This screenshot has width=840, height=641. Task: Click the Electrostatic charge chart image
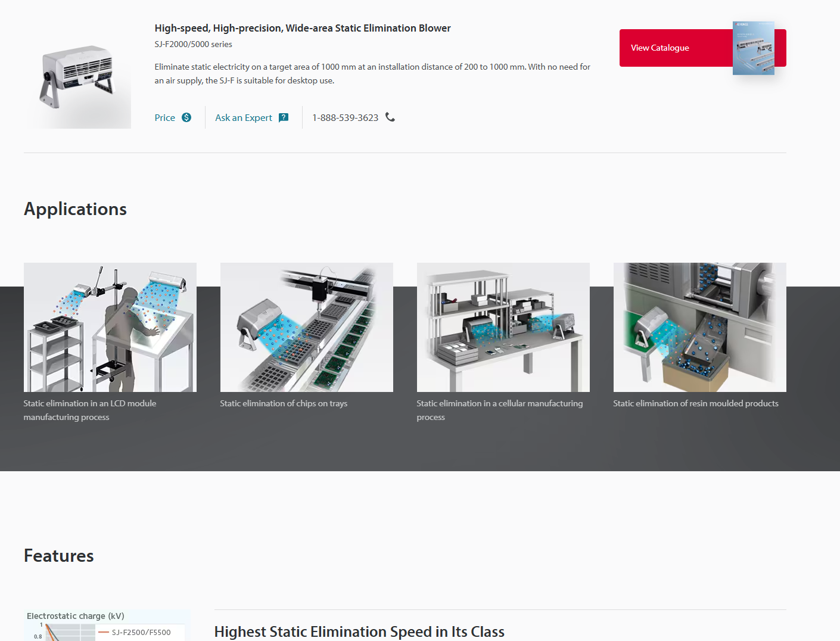(107, 626)
